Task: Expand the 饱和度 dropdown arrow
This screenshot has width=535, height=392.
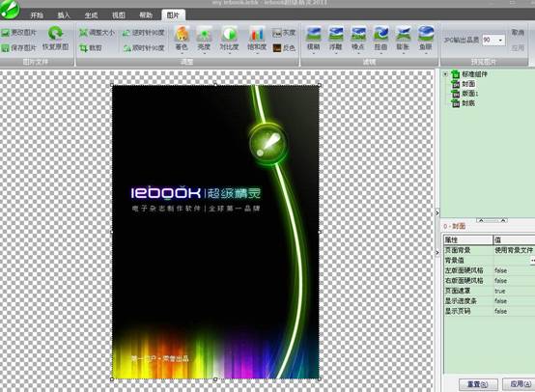Action: [x=257, y=53]
